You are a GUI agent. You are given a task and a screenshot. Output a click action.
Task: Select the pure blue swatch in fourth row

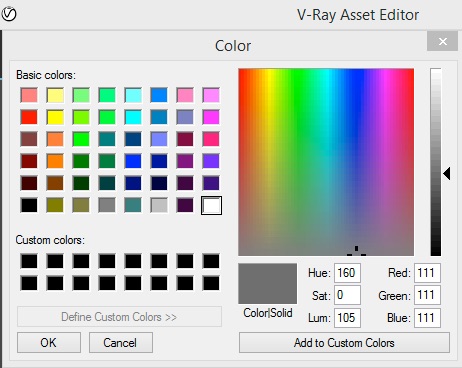click(133, 161)
